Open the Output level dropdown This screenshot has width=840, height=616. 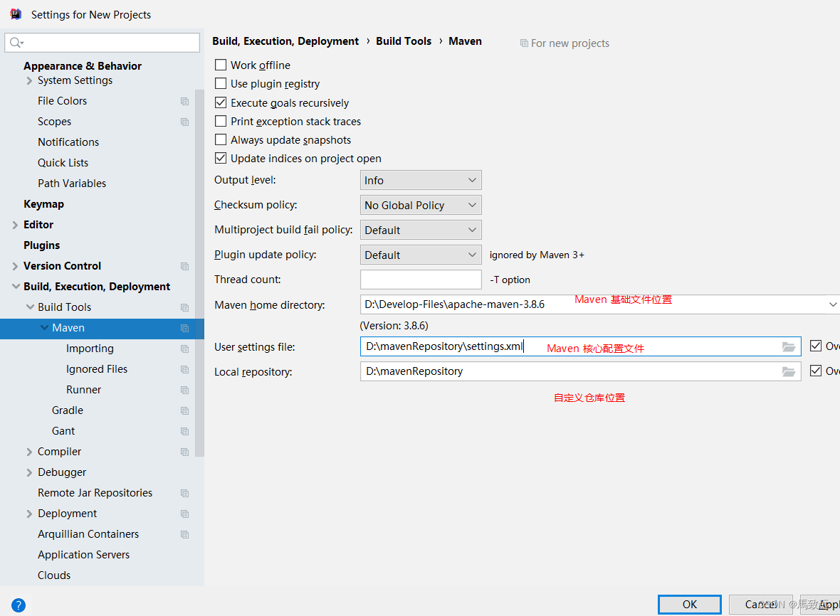421,180
